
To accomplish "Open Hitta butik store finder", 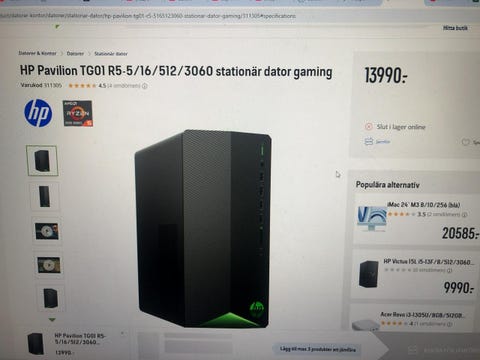I will [455, 28].
